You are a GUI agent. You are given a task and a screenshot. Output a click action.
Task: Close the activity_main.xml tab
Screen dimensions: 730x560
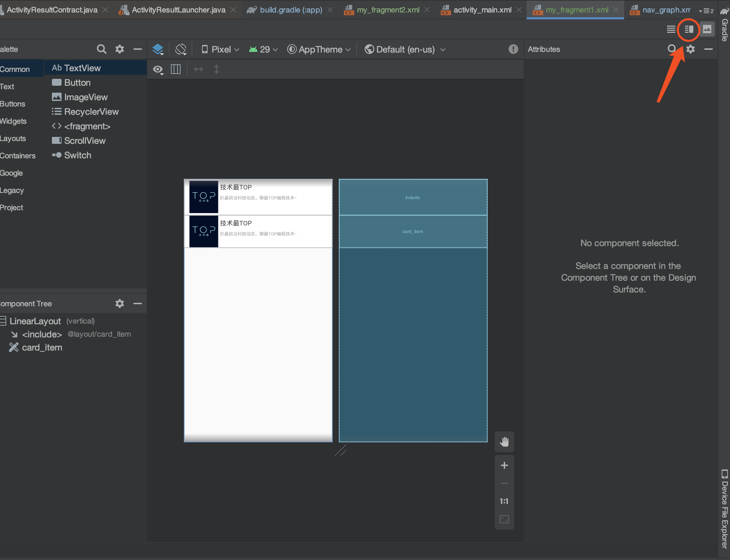click(519, 10)
